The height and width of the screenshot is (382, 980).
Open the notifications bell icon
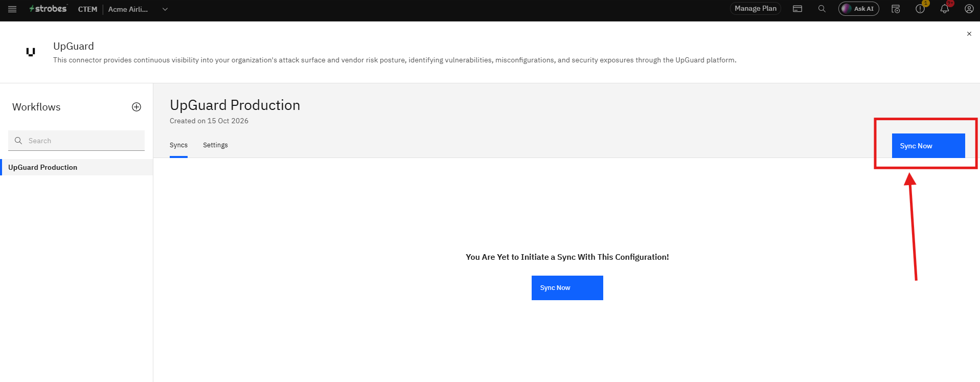[x=945, y=9]
